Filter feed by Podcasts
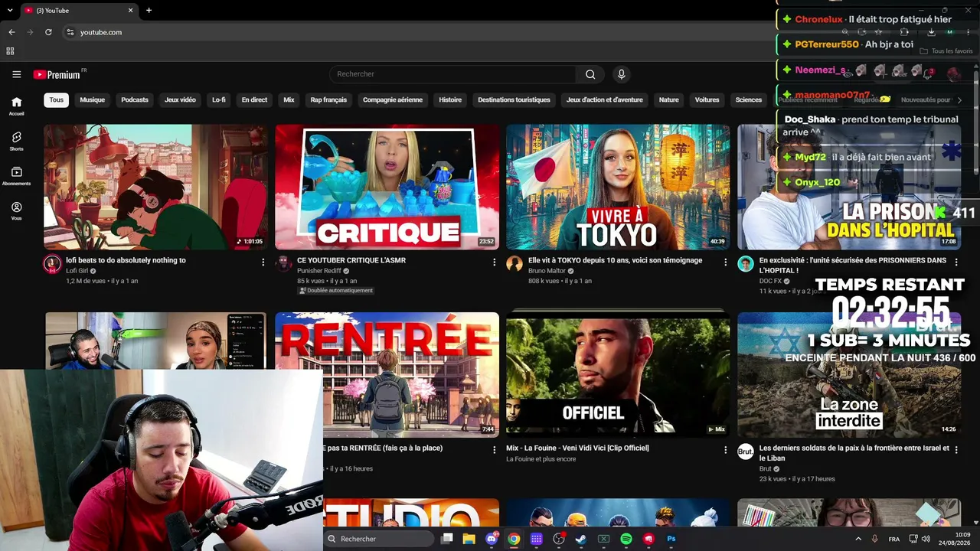Screen dimensions: 980x551 [135, 99]
